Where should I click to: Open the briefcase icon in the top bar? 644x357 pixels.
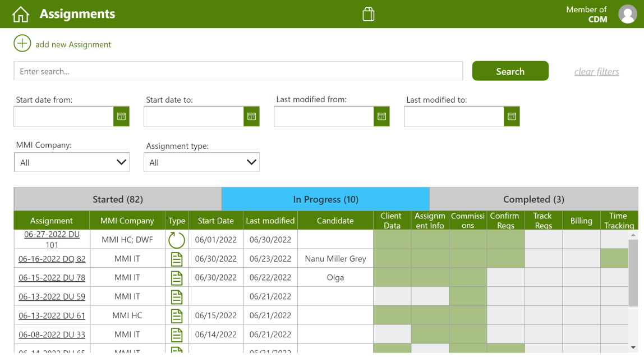click(368, 13)
